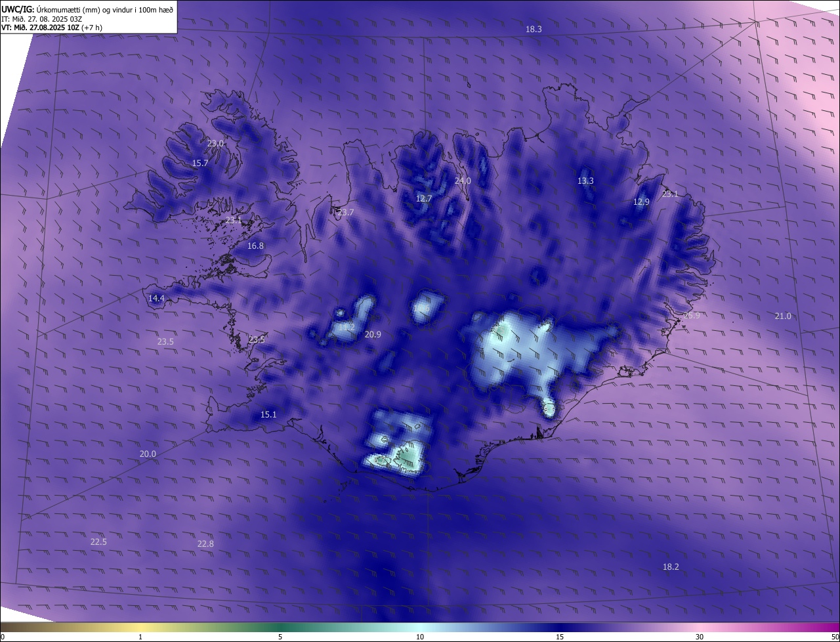
Task: Click the colour scale bar legend
Action: point(420,627)
